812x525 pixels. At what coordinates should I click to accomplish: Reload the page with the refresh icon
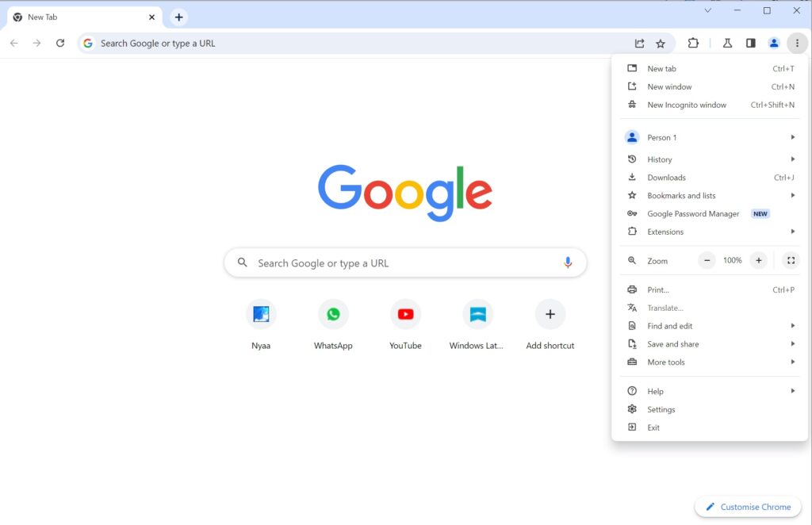pos(60,43)
